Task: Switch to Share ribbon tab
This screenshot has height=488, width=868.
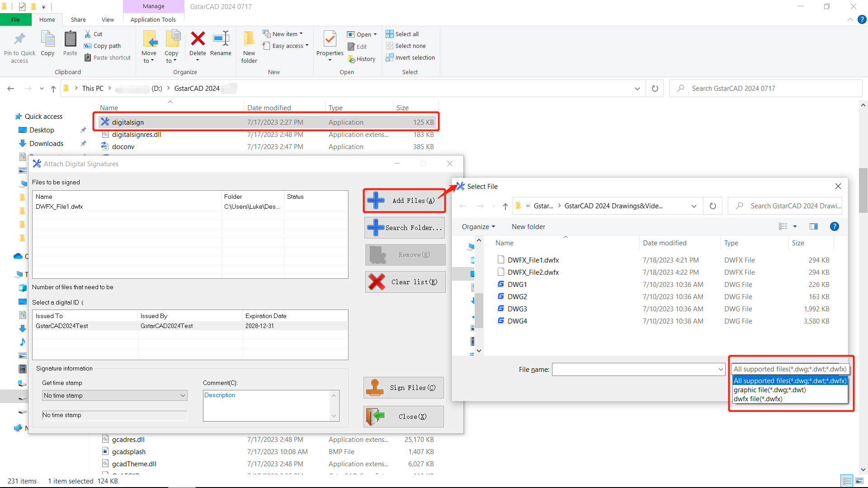Action: (78, 19)
